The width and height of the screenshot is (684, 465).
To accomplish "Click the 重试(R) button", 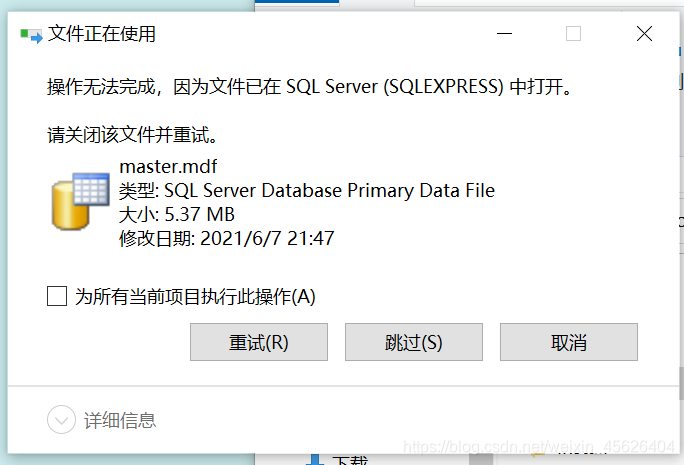I will [259, 342].
